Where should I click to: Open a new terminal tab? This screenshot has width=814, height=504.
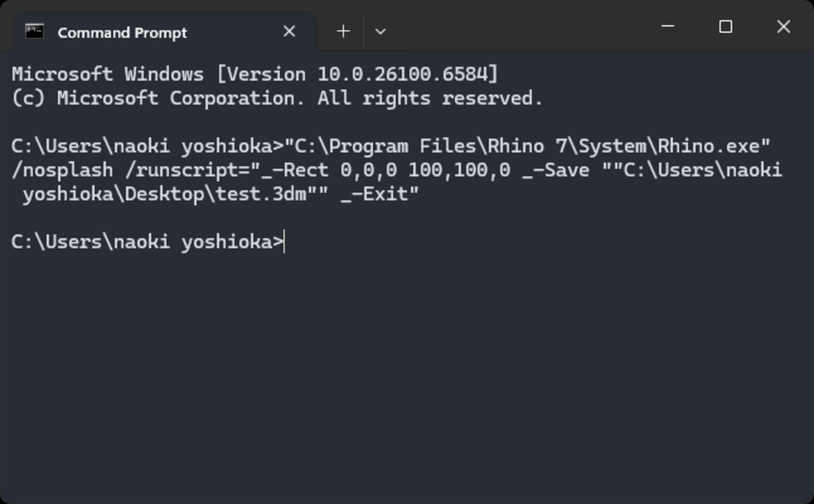click(x=343, y=31)
